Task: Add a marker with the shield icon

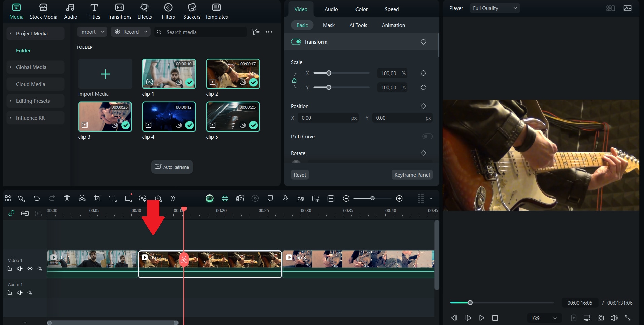Action: pyautogui.click(x=270, y=198)
